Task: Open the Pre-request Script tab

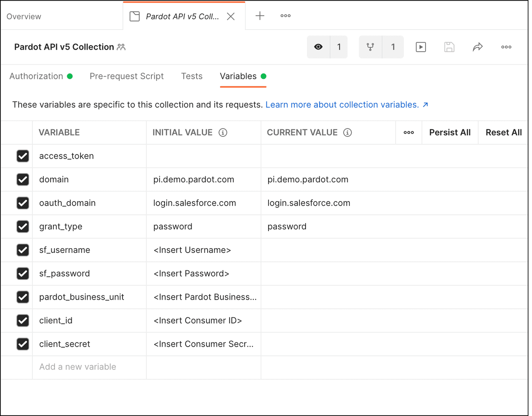Action: click(126, 76)
